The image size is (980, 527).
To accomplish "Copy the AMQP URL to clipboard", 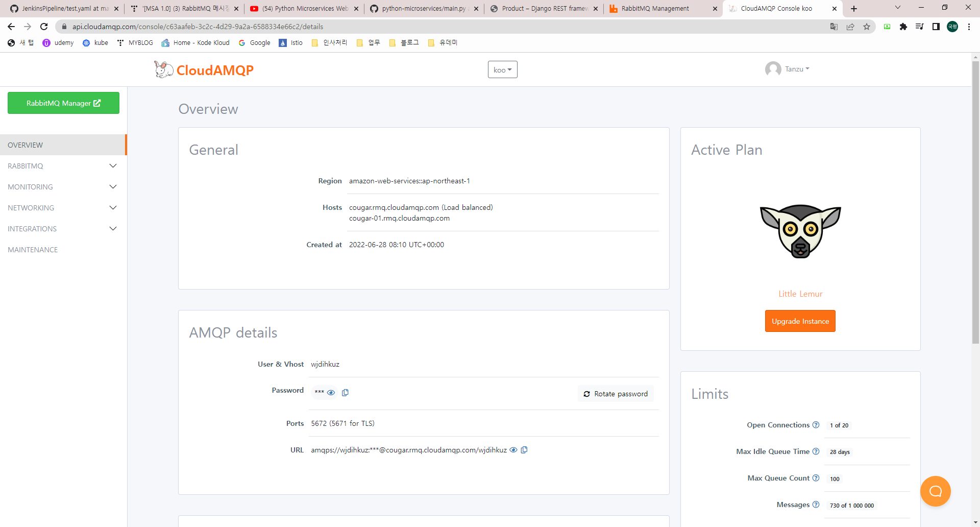I will click(524, 450).
